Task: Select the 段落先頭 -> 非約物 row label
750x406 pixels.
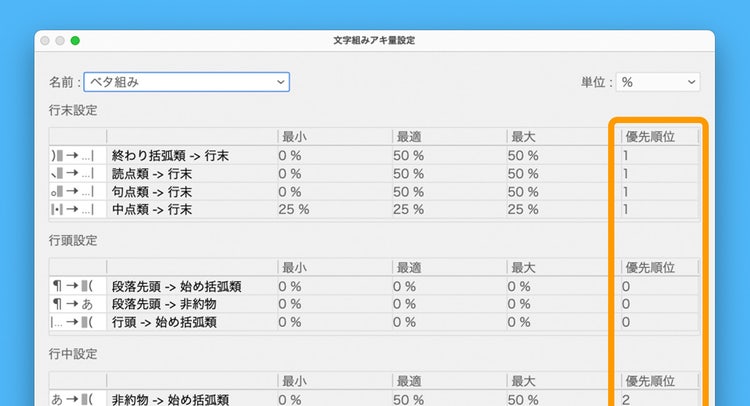Action: coord(164,305)
